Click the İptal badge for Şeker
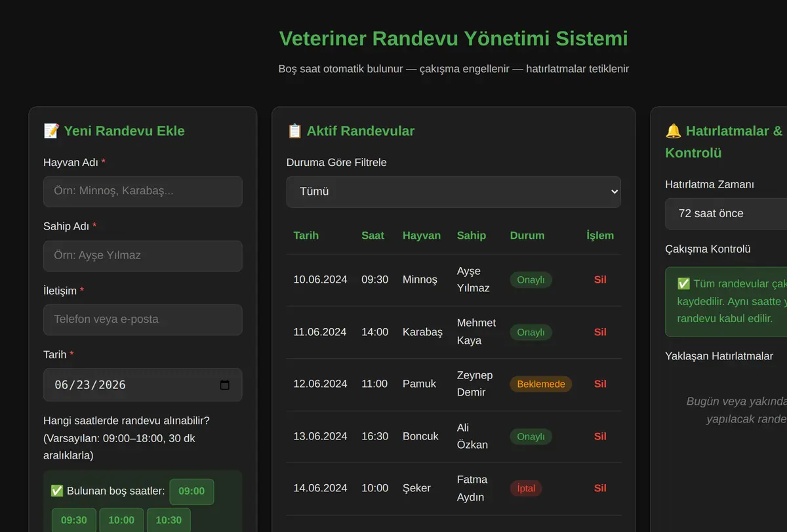Screen dimensions: 787x532 tap(526, 489)
